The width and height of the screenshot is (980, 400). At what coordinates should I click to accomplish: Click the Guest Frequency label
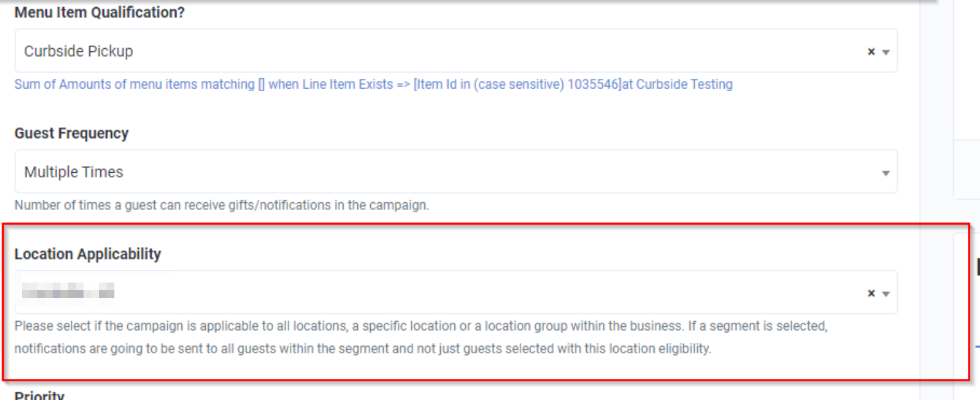pyautogui.click(x=71, y=133)
